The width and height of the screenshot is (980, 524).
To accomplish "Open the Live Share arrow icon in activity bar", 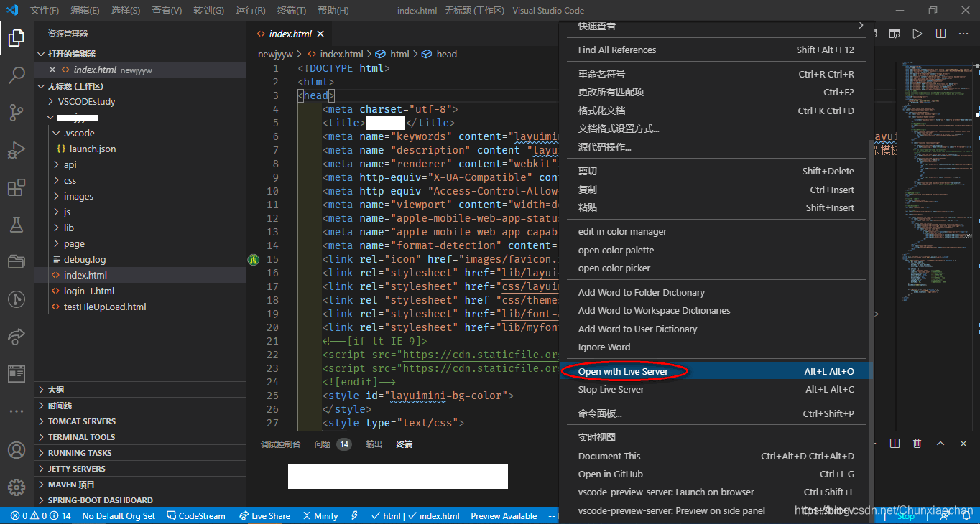I will [x=17, y=336].
